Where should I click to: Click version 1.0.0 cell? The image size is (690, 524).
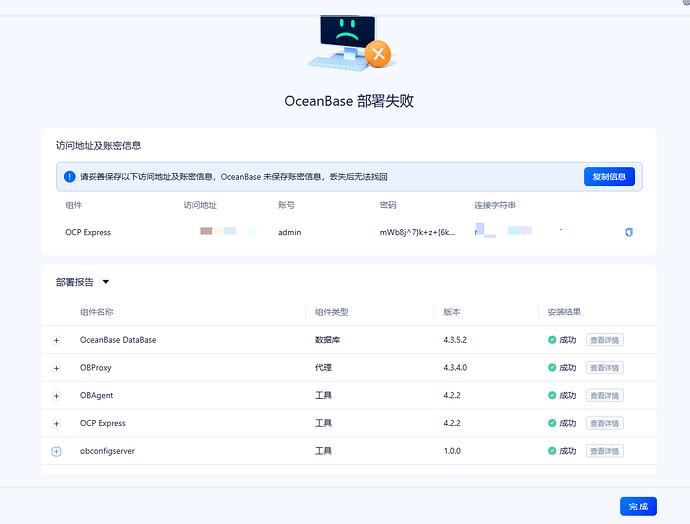452,451
